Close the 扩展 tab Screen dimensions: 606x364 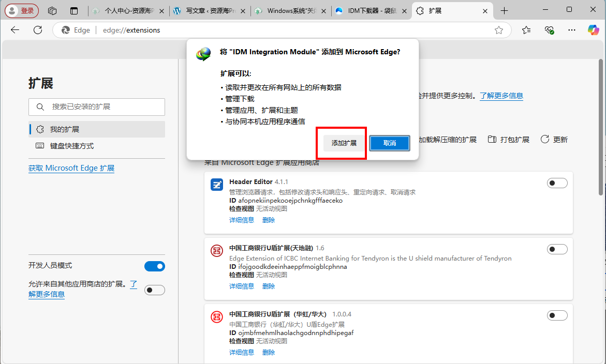(x=485, y=11)
